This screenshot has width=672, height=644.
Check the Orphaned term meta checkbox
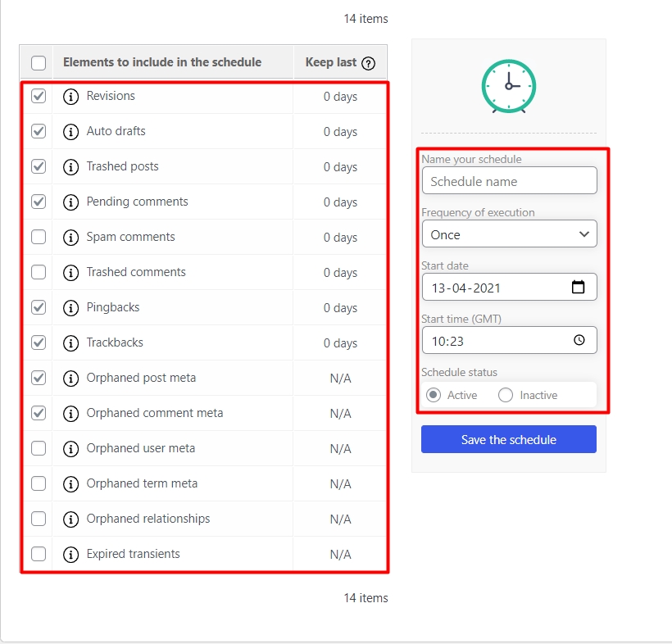click(39, 483)
